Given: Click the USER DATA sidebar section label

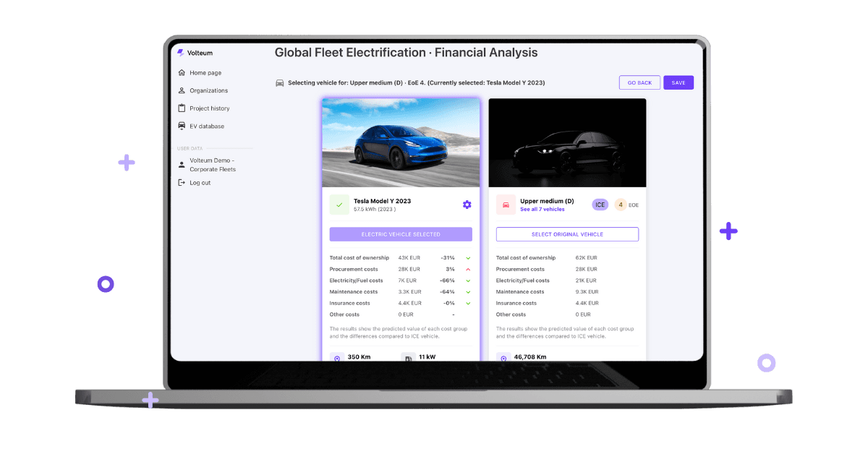Looking at the screenshot, I should (x=190, y=149).
